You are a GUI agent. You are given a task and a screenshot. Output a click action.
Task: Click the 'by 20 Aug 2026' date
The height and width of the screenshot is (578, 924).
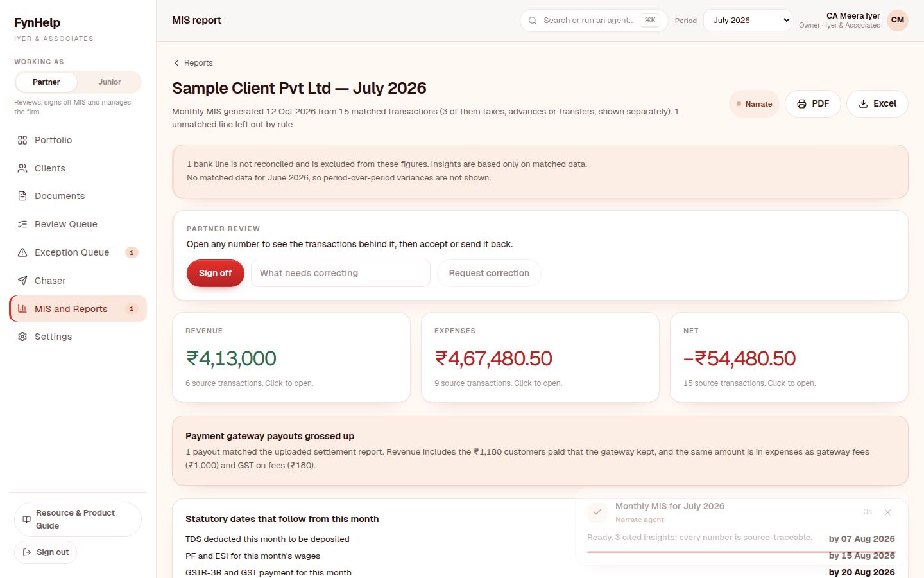862,572
